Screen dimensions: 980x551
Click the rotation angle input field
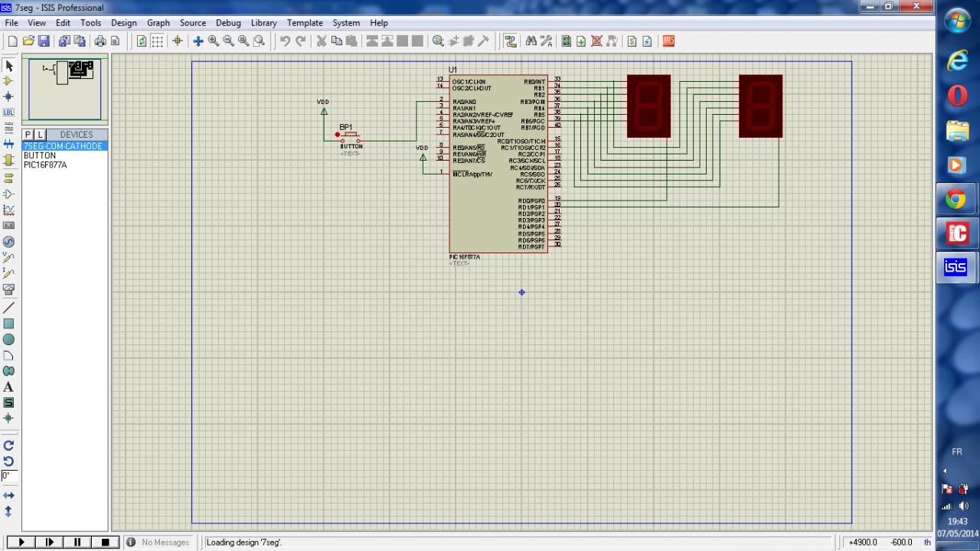pos(8,476)
